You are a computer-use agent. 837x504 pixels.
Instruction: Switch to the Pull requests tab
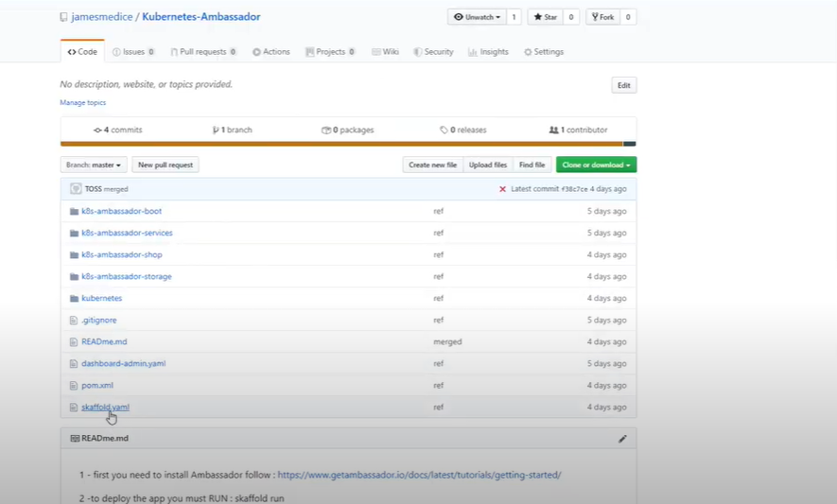203,52
